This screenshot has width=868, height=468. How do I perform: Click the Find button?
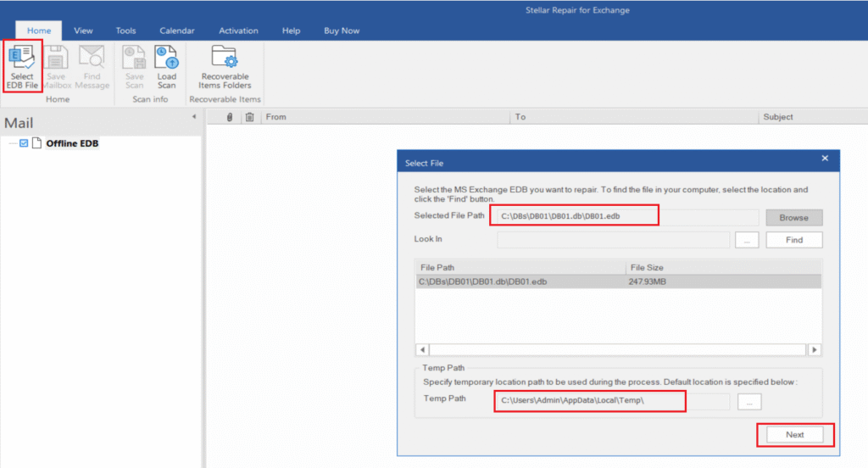coord(793,240)
